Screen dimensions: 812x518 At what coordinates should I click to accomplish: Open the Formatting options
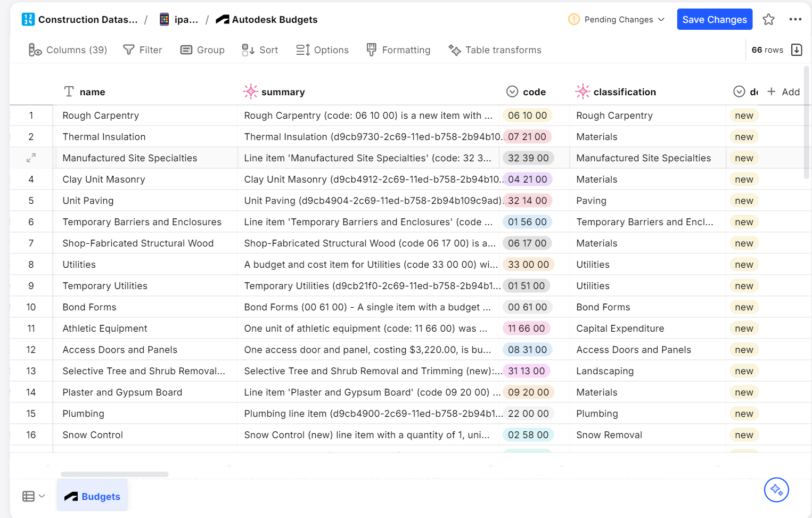coord(398,50)
